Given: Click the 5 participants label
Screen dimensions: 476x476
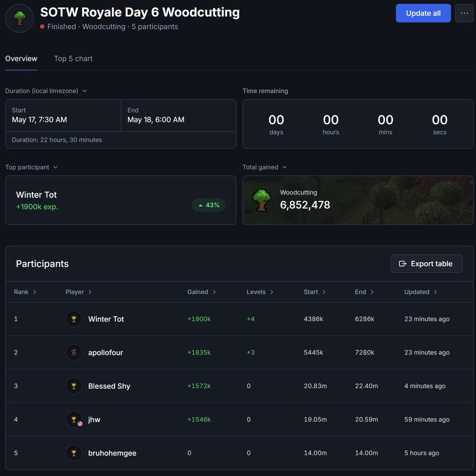Looking at the screenshot, I should tap(155, 27).
